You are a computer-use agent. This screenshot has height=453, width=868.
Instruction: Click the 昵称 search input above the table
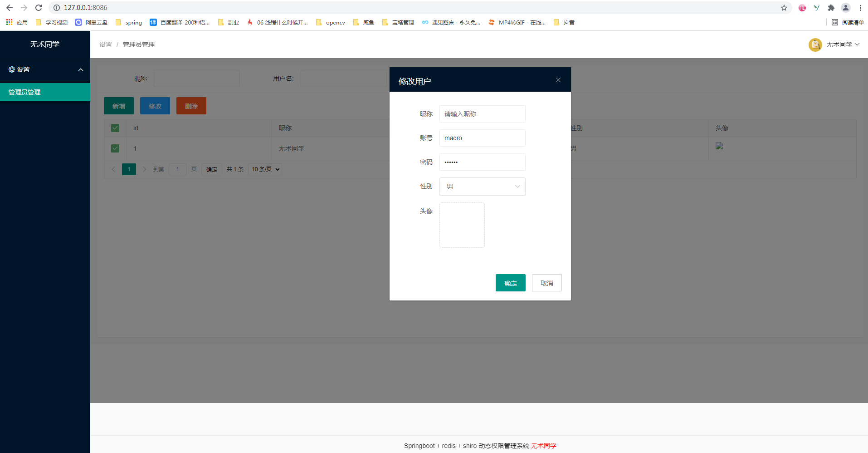pos(197,79)
